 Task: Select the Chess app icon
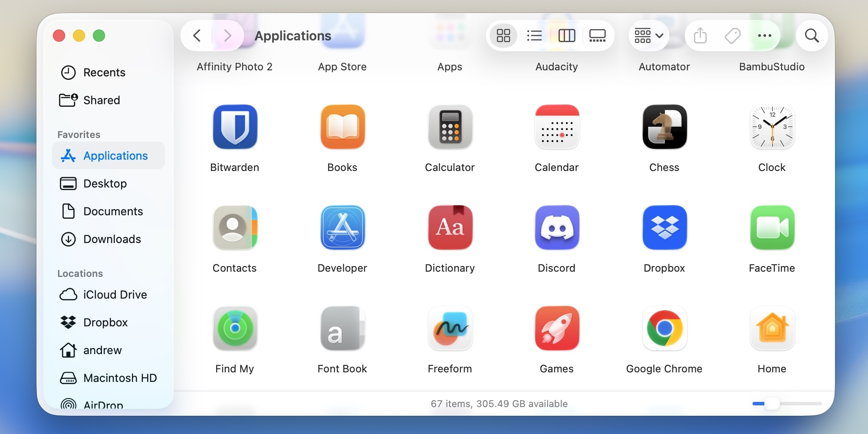[x=664, y=127]
